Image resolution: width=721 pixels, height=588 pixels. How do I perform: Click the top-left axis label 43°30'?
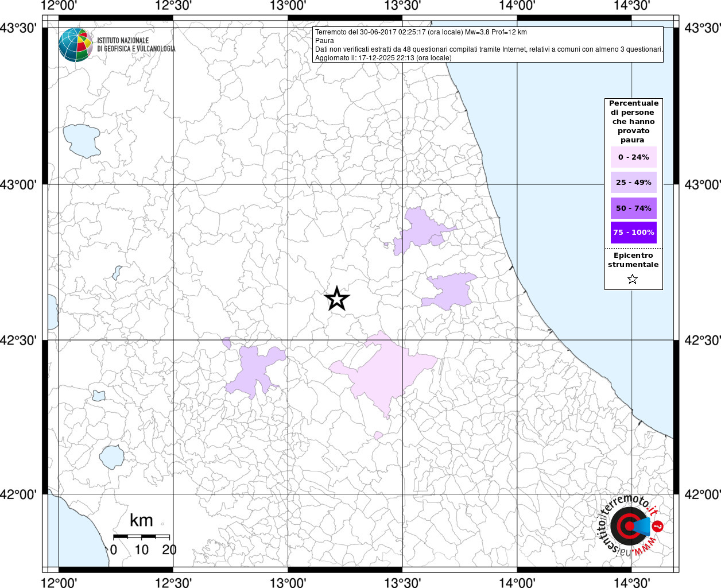click(x=19, y=28)
